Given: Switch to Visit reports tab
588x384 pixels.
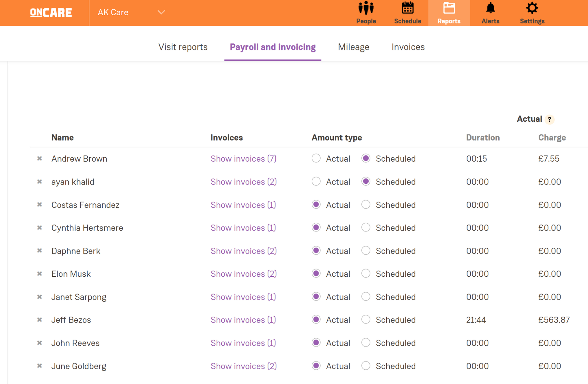Looking at the screenshot, I should 183,47.
